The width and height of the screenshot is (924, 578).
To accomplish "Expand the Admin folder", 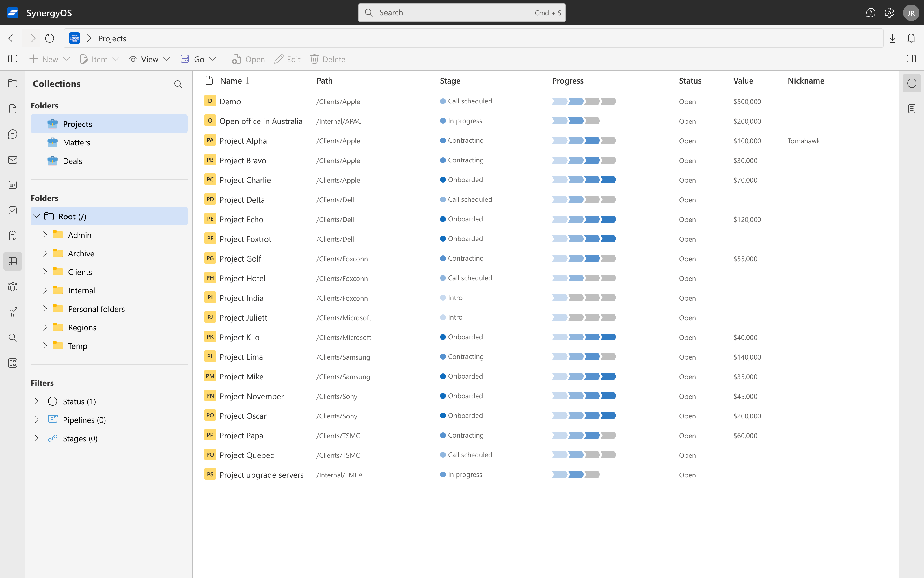I will point(45,235).
